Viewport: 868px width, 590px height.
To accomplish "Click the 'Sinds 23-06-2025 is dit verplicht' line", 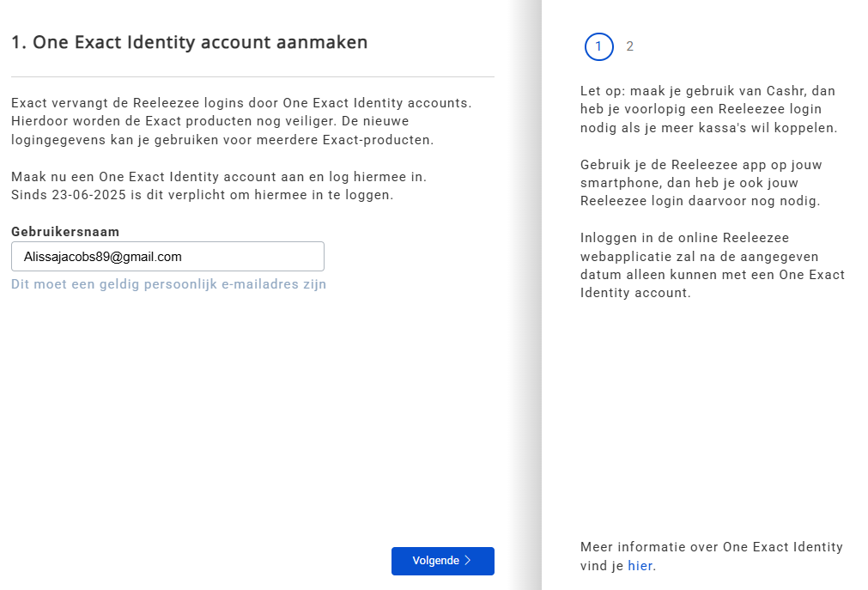I will click(202, 194).
